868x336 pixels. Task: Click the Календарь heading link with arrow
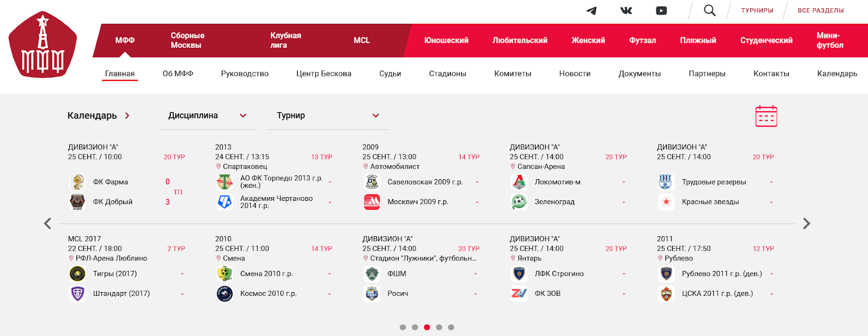click(99, 116)
